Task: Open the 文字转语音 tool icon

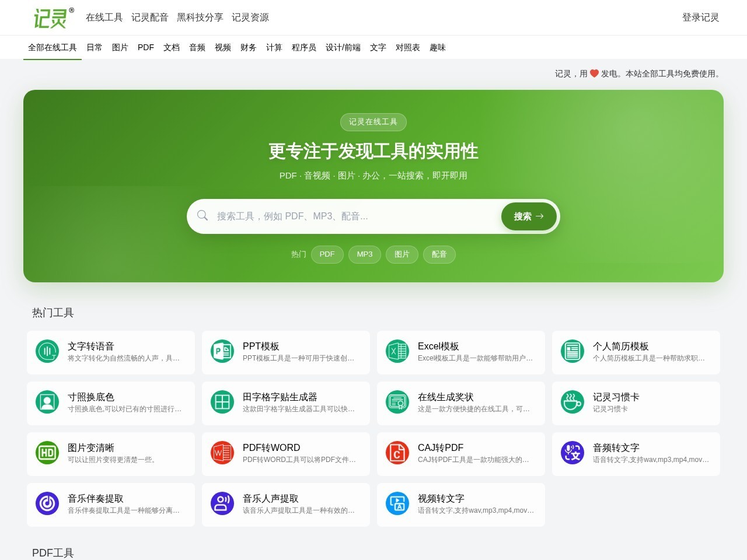Action: pyautogui.click(x=47, y=351)
